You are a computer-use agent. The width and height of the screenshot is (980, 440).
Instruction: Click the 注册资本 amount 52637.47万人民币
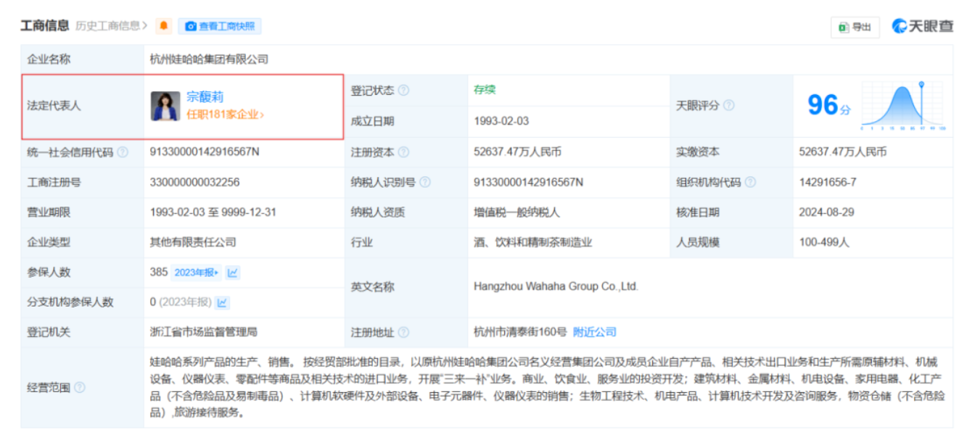(x=518, y=152)
